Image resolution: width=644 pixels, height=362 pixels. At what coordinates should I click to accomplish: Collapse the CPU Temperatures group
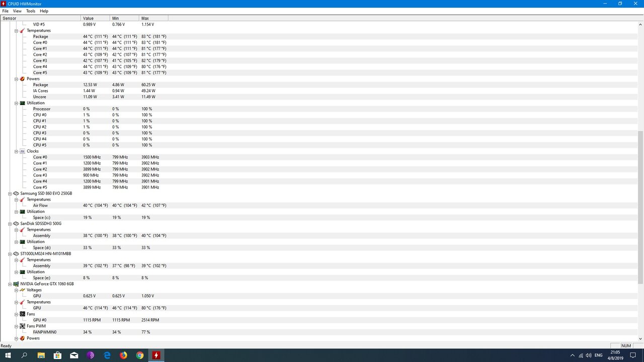tap(16, 31)
